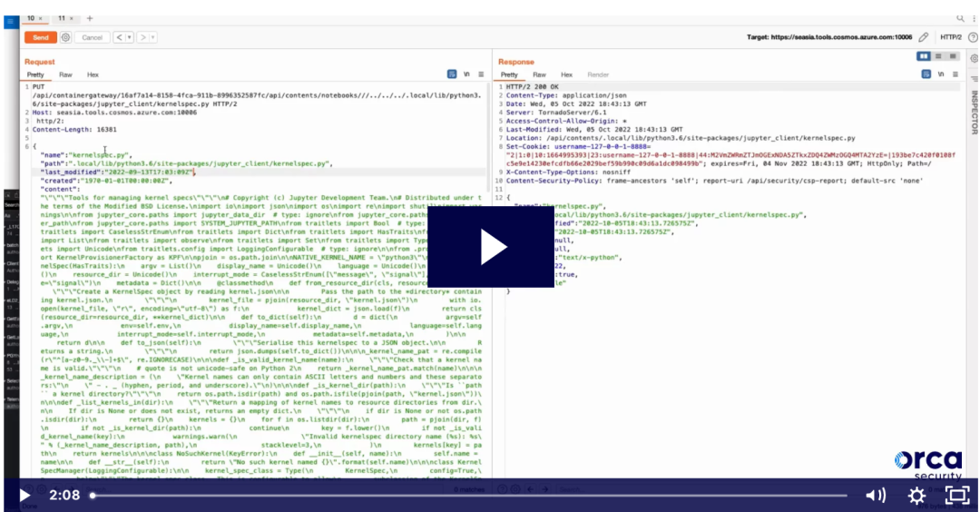Image resolution: width=980 pixels, height=512 pixels.
Task: Go to next request with forward arrow
Action: pos(143,37)
